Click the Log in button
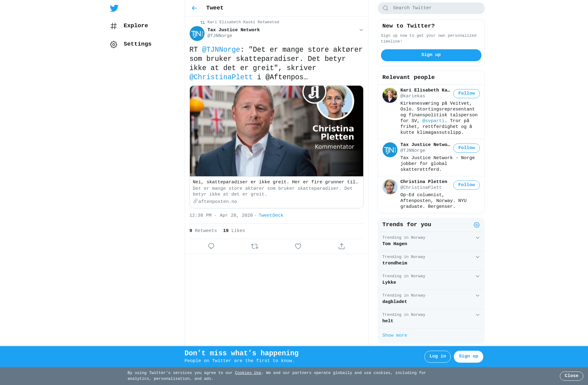This screenshot has height=385, width=588. pos(437,357)
